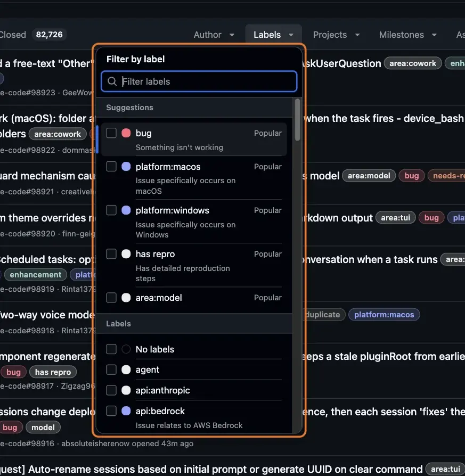Check the api:bedrock checkbox
Viewport: 465px width, 476px height.
[x=111, y=411]
